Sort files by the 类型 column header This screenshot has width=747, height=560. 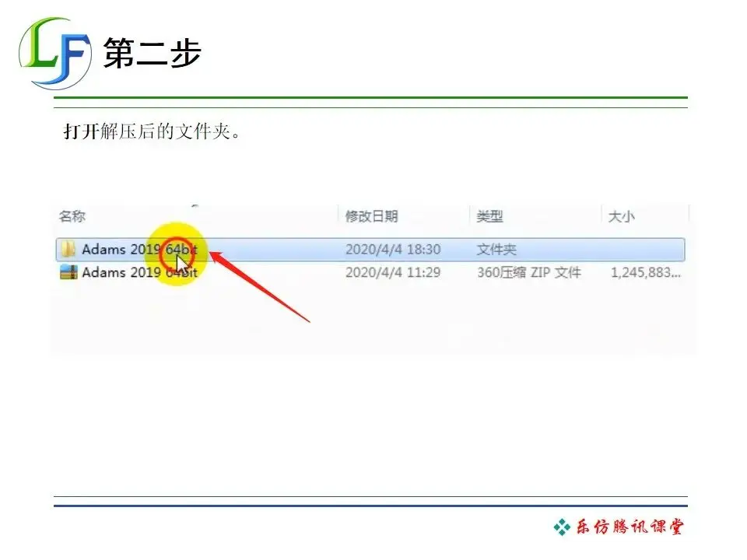click(489, 217)
